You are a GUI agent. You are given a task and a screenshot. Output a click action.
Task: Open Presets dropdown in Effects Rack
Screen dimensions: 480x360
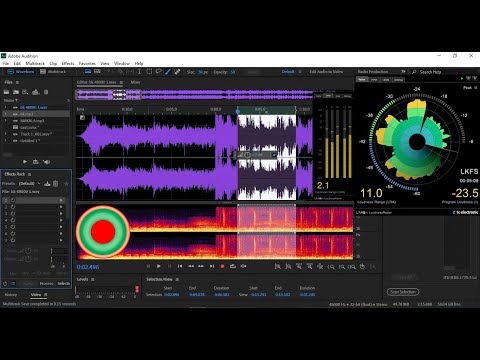tap(30, 183)
